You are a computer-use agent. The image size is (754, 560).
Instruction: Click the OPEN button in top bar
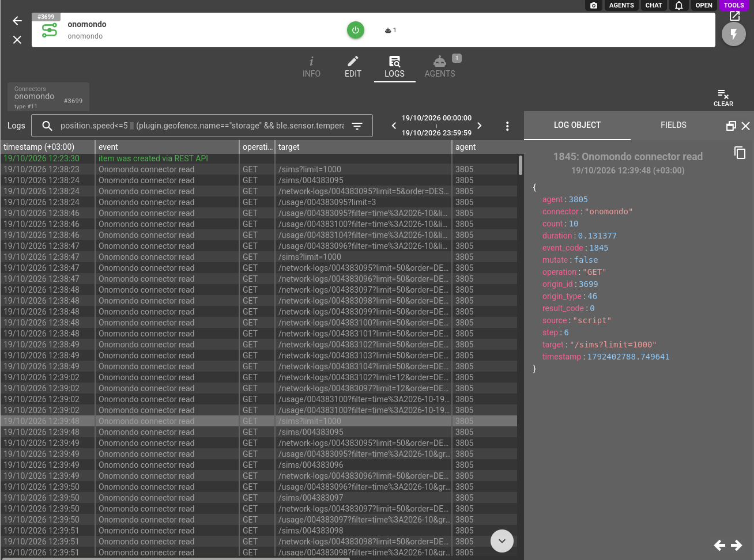pos(704,5)
